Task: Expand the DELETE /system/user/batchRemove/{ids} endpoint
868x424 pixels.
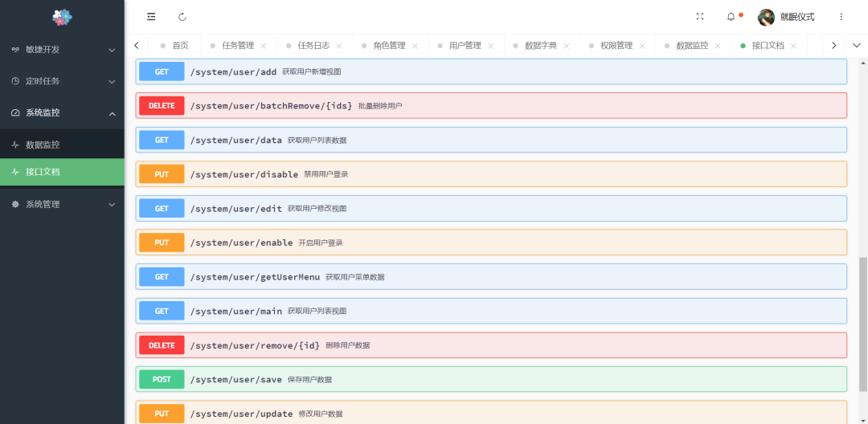Action: 491,105
